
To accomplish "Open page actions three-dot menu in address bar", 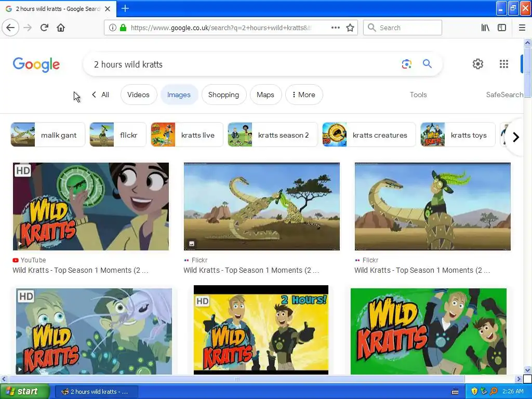I will point(335,28).
